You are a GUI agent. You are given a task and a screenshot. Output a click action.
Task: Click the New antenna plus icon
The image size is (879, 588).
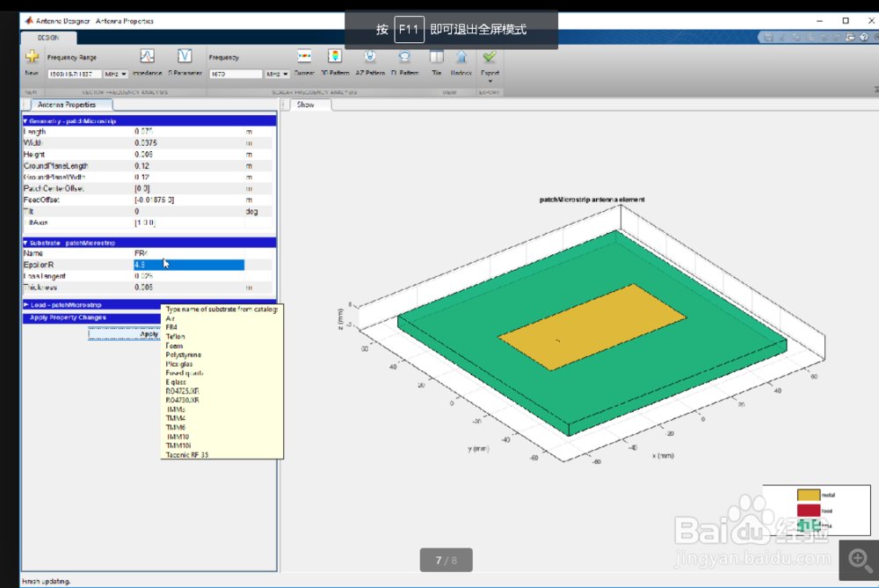tap(32, 56)
